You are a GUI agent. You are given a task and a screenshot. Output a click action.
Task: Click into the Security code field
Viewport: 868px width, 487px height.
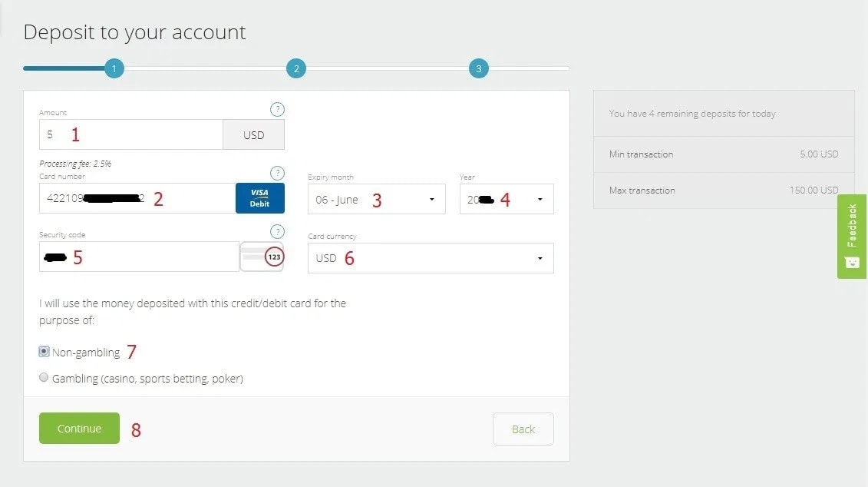click(139, 257)
